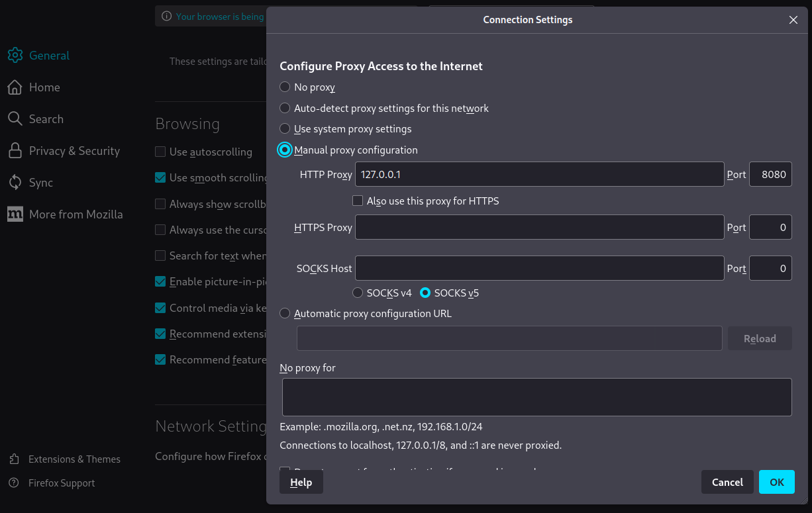Click the Search magnifier icon

point(15,119)
